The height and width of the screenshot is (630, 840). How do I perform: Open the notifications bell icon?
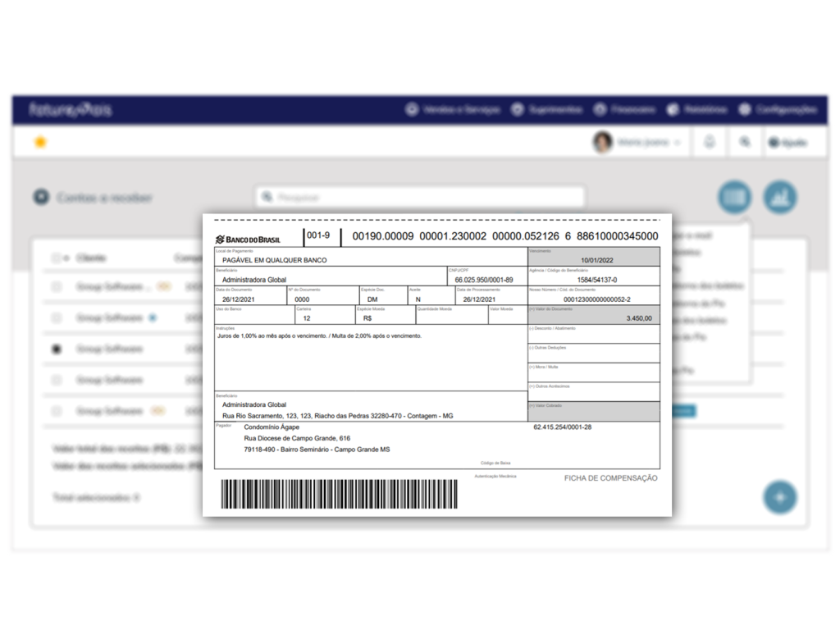click(710, 142)
